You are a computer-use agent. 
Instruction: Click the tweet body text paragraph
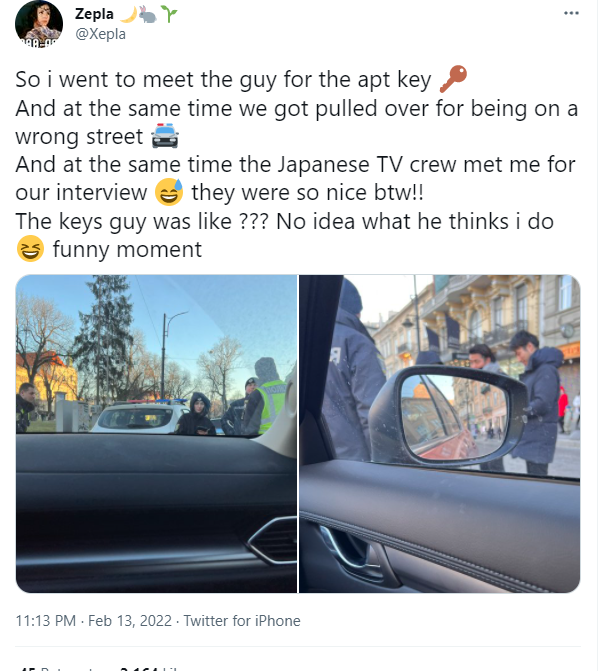pyautogui.click(x=297, y=164)
